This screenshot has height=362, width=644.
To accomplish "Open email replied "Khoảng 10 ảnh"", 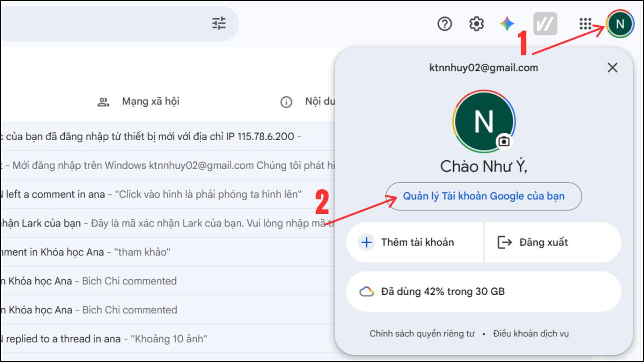I will click(167, 339).
